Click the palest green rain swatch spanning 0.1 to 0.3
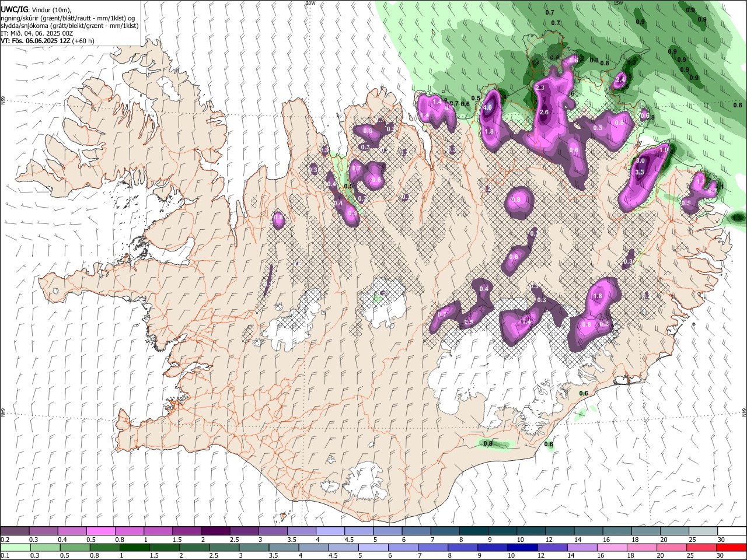The width and height of the screenshot is (747, 560). [15, 547]
